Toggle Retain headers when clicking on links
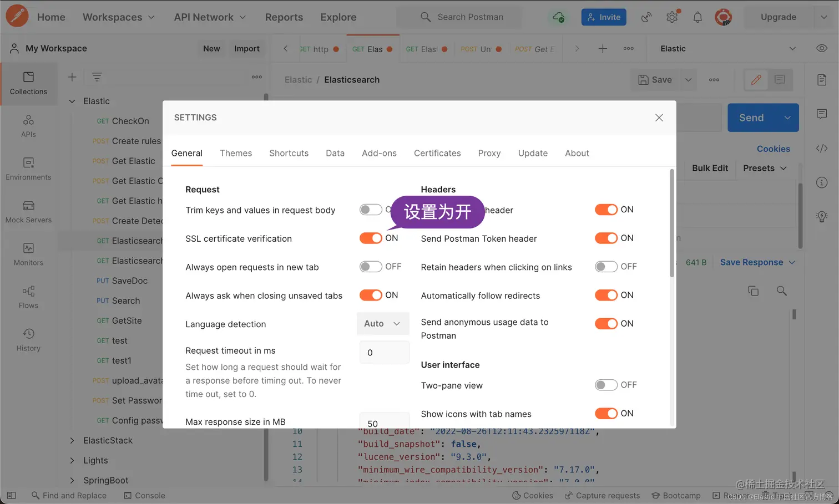The width and height of the screenshot is (839, 504). tap(606, 267)
